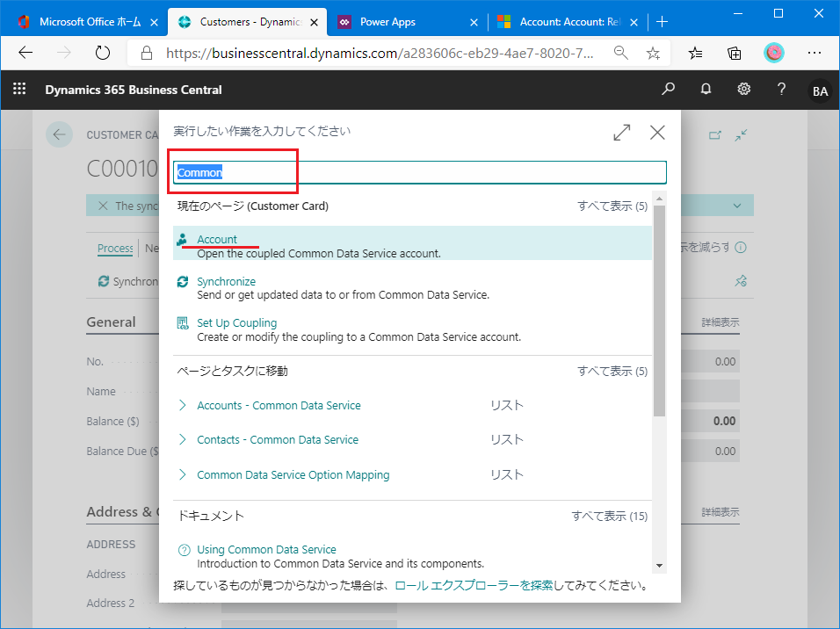Viewport: 840px width, 629px height.
Task: Click the browser address bar URL
Action: pyautogui.click(x=380, y=53)
